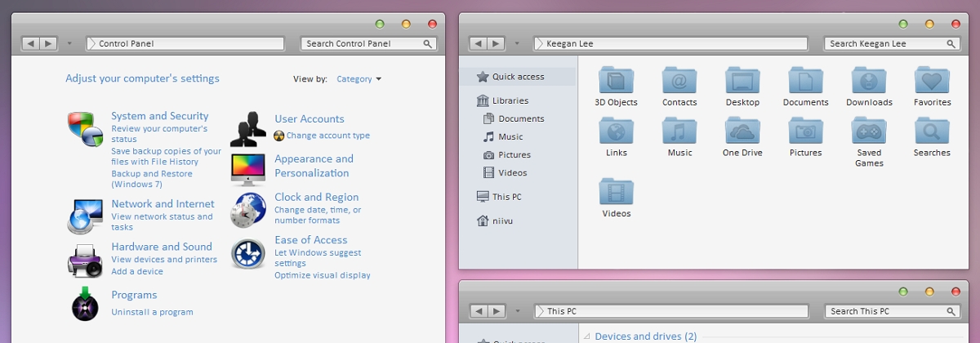Open recent locations dropdown in This PC window
This screenshot has height=343, width=980.
[517, 311]
